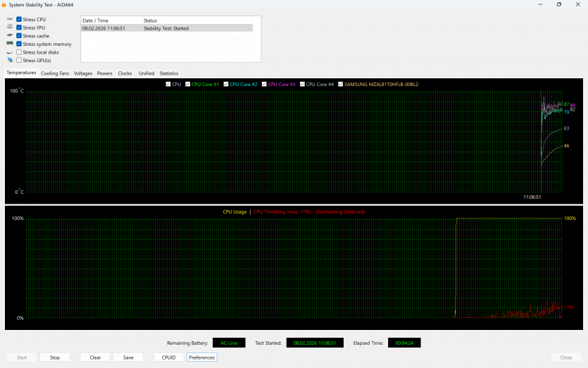Image resolution: width=588 pixels, height=368 pixels.
Task: Click the RAM module icon beside Stress system memory
Action: 10,44
